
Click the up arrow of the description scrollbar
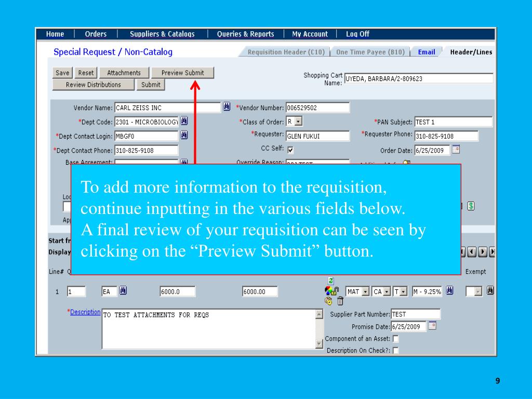[319, 314]
